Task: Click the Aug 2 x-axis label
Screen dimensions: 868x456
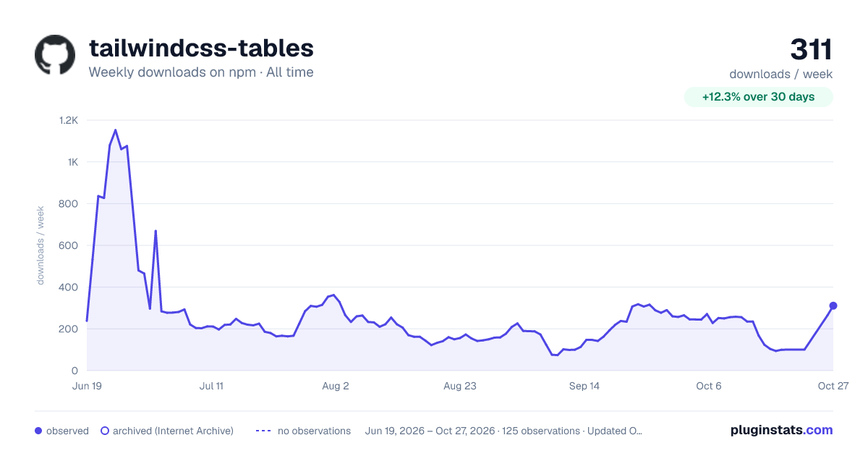Action: pos(336,386)
